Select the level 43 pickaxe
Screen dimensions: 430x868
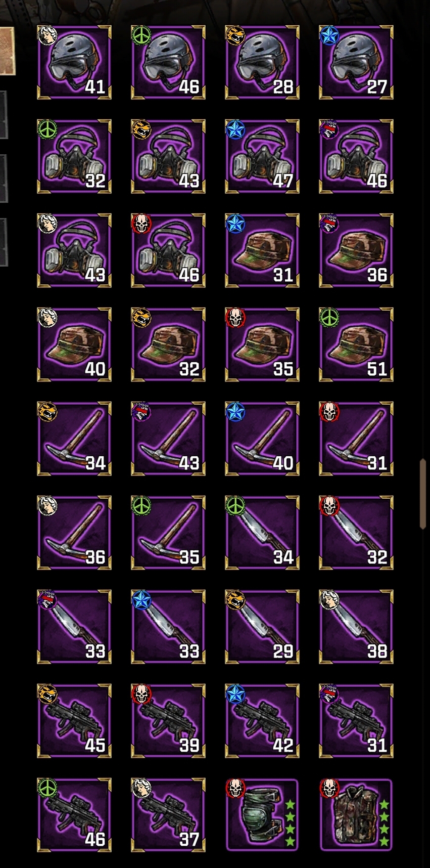[168, 439]
